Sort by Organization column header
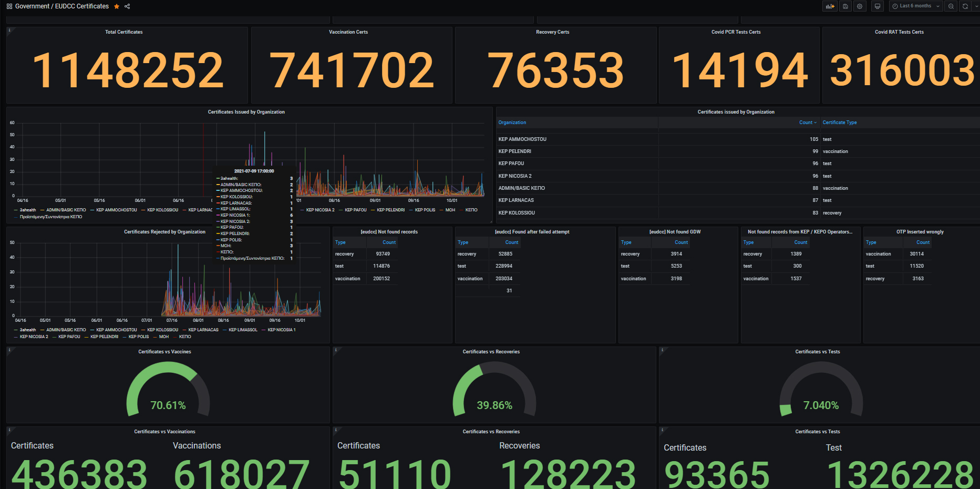This screenshot has height=489, width=980. pos(512,123)
